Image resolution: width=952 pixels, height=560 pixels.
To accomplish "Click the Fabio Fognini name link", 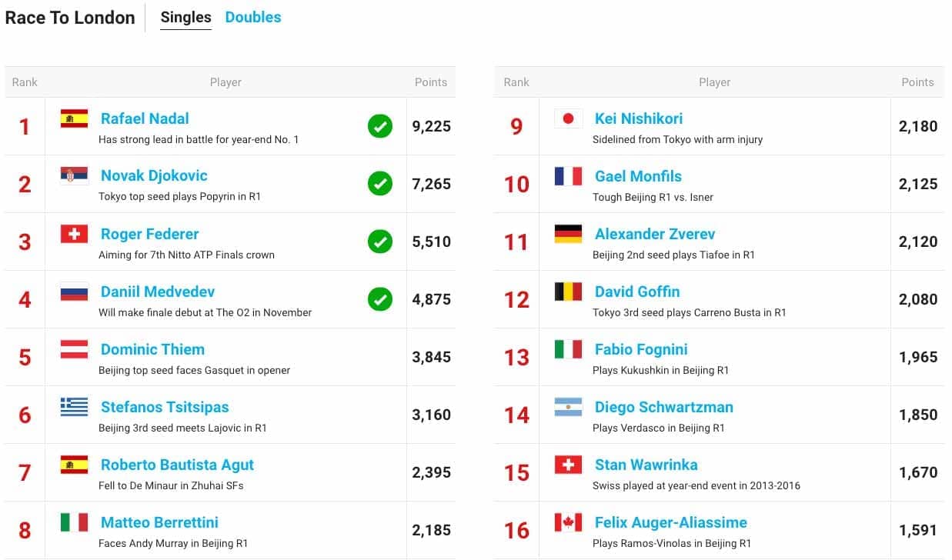I will click(641, 349).
